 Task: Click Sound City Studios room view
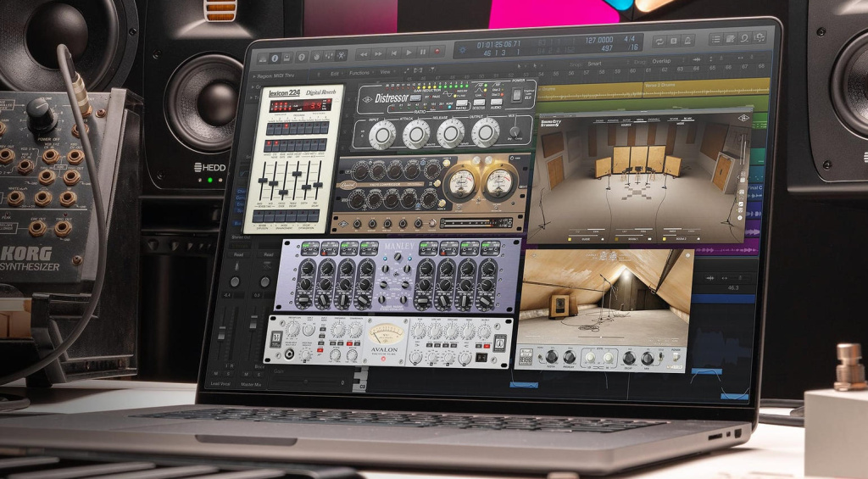(639, 177)
